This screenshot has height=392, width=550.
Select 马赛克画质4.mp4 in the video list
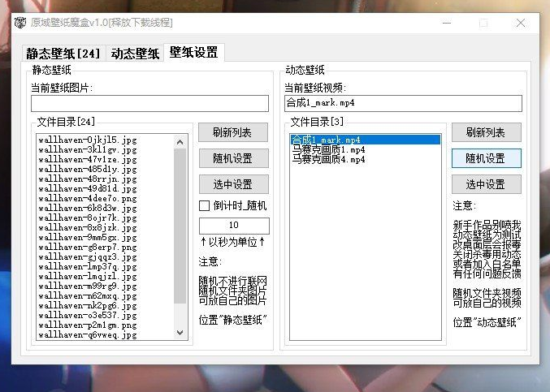pyautogui.click(x=328, y=159)
